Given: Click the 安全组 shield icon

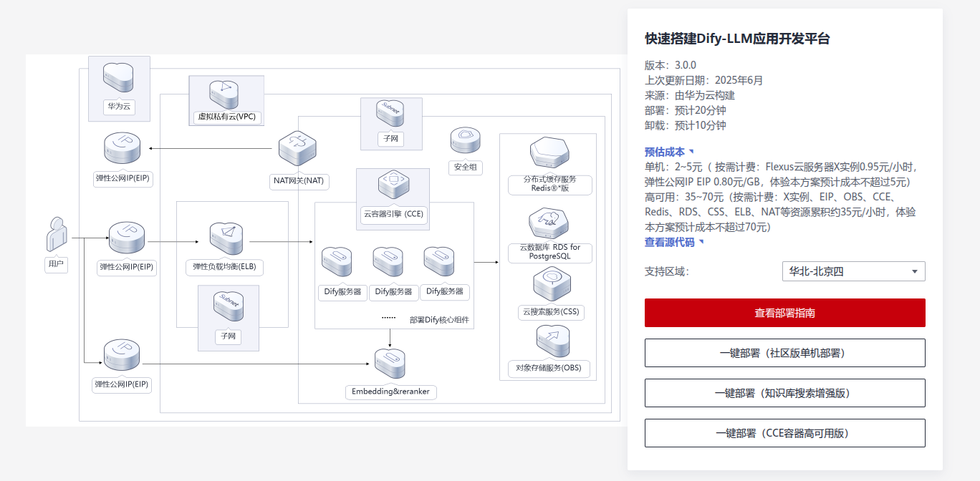Looking at the screenshot, I should [466, 142].
